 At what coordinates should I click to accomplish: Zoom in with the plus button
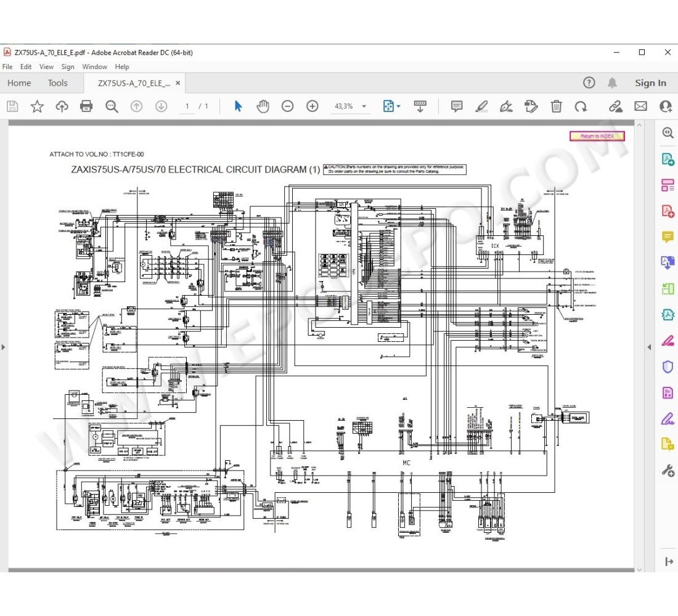[x=312, y=107]
